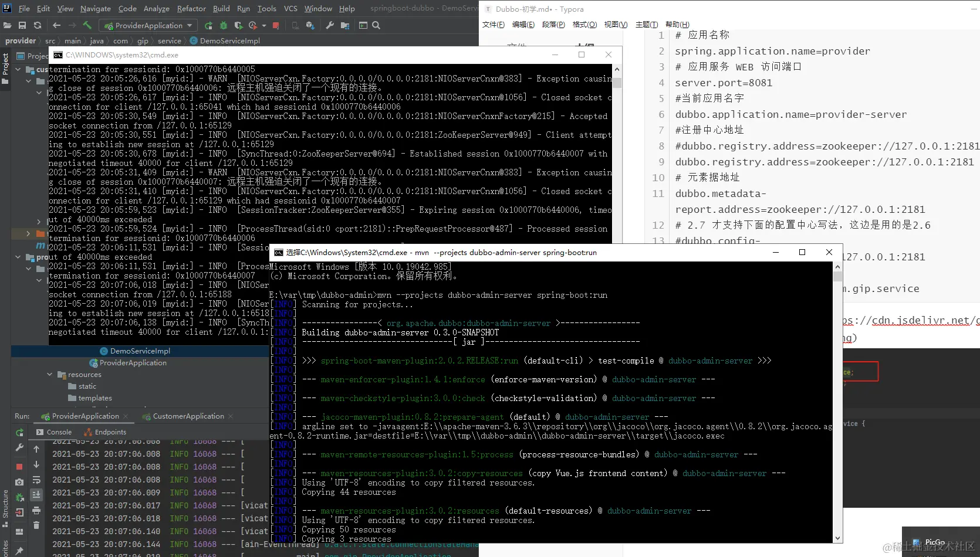Open Project Structure folder icon
Screen dimensions: 980x557
345,25
